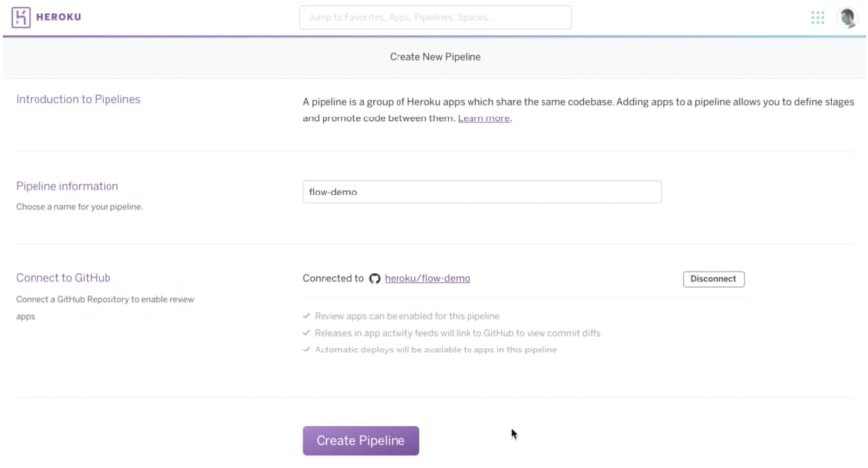Focus the Jump to Favorites search box

click(x=435, y=17)
